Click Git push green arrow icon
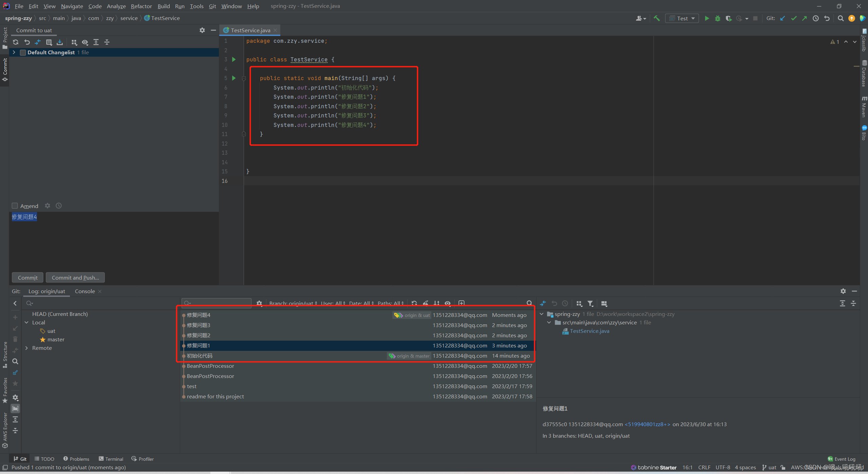The height and width of the screenshot is (474, 868). [x=805, y=18]
